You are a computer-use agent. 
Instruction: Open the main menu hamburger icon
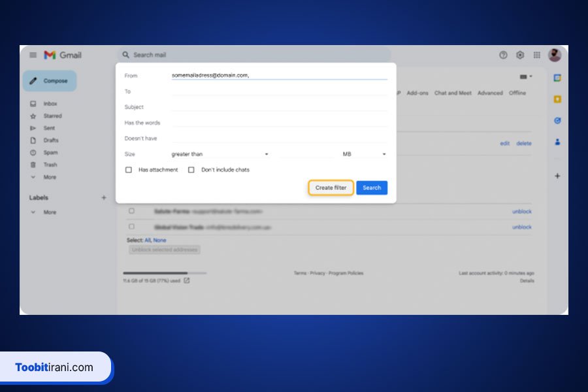point(33,55)
